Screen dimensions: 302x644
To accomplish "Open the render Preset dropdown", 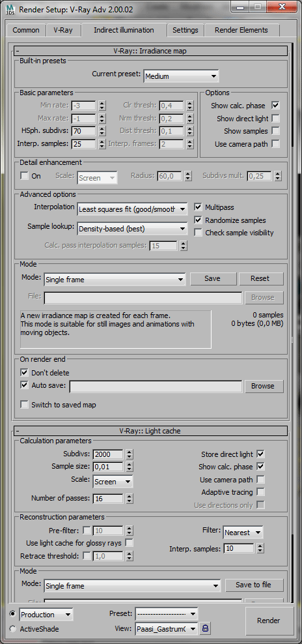I will point(166,615).
